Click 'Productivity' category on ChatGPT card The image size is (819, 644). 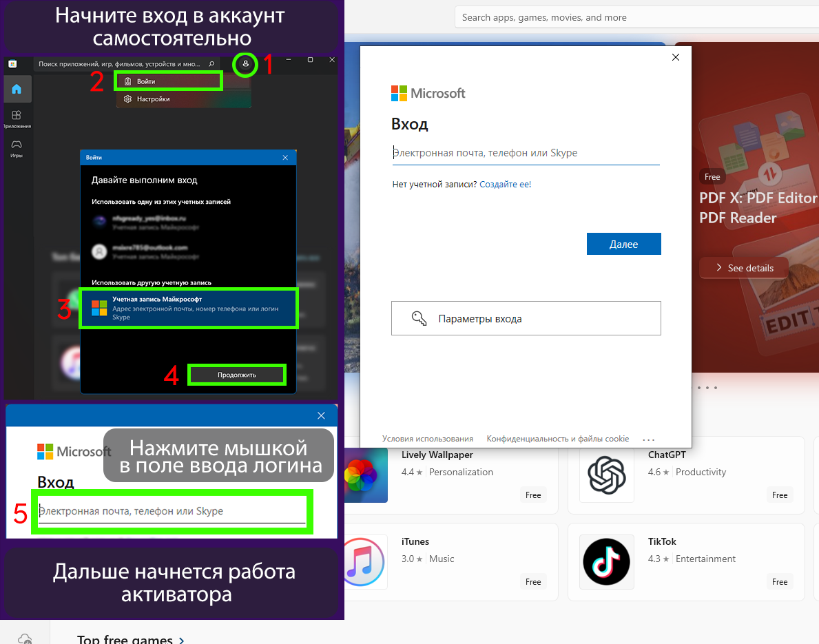click(x=701, y=472)
